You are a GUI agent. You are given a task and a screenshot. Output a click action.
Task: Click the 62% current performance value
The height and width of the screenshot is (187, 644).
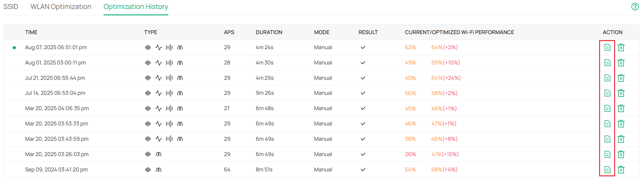point(410,47)
